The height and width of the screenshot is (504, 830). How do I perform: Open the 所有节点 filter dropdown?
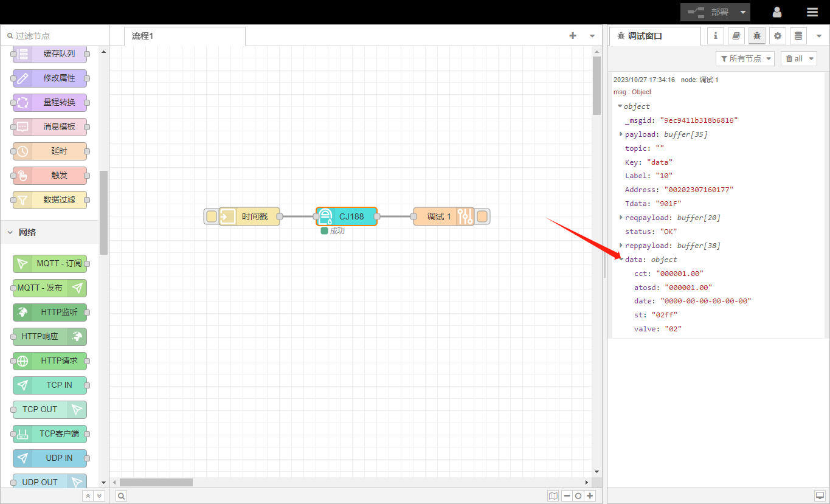pyautogui.click(x=745, y=58)
